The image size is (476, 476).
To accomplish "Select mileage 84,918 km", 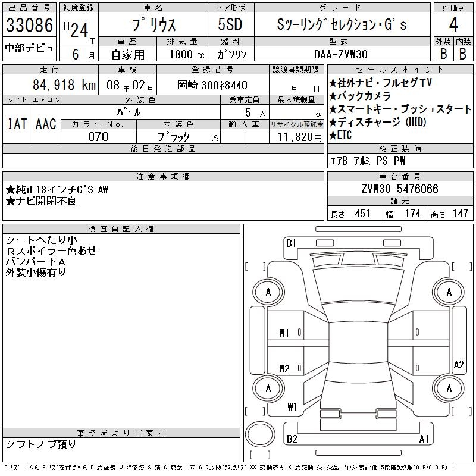I will (x=64, y=85).
